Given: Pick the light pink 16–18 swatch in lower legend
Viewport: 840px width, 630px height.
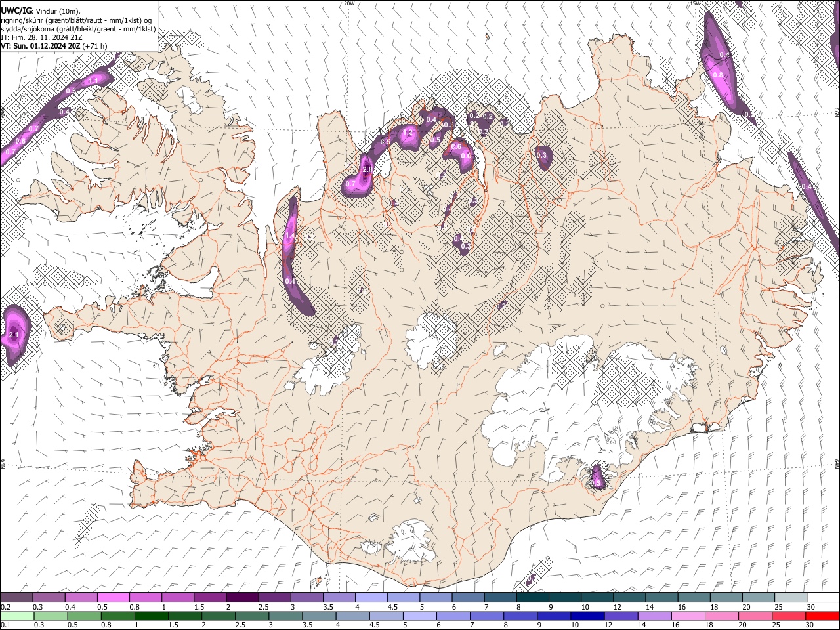Looking at the screenshot, I should click(689, 616).
